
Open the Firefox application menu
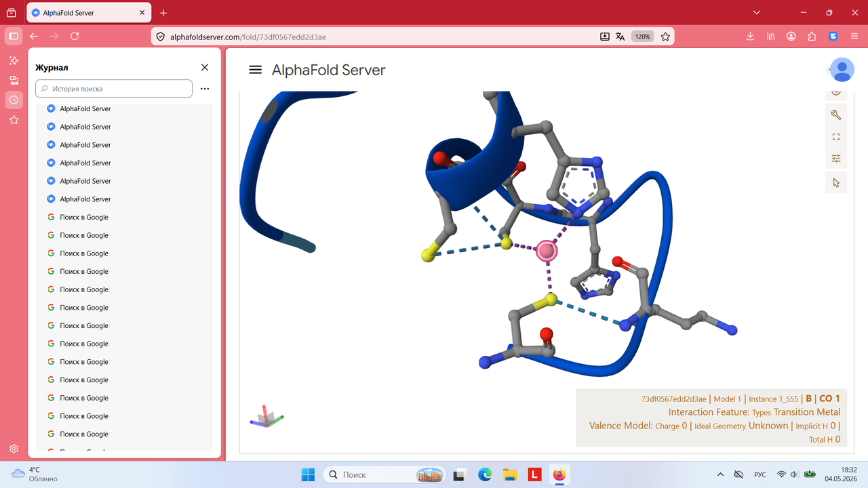tap(854, 37)
